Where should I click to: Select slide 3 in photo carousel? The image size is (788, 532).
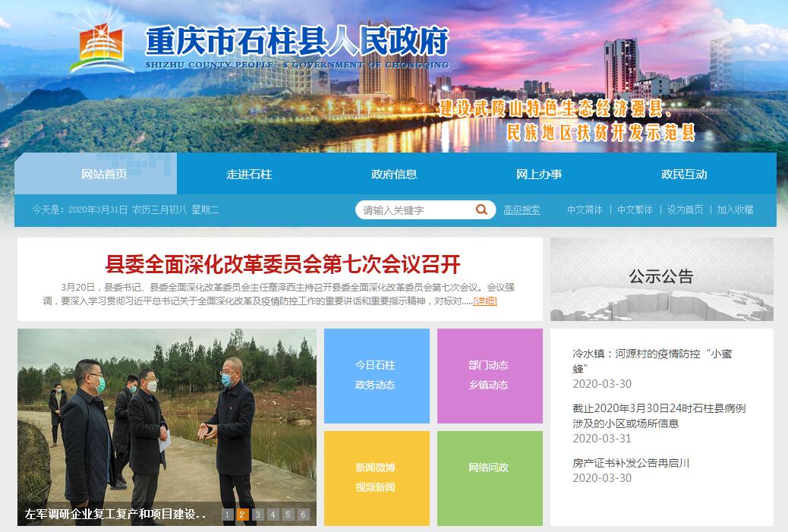[x=258, y=515]
